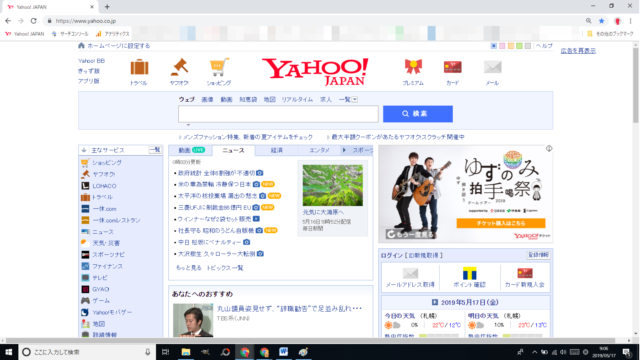Click ポイント確認 T-point icon

click(469, 273)
